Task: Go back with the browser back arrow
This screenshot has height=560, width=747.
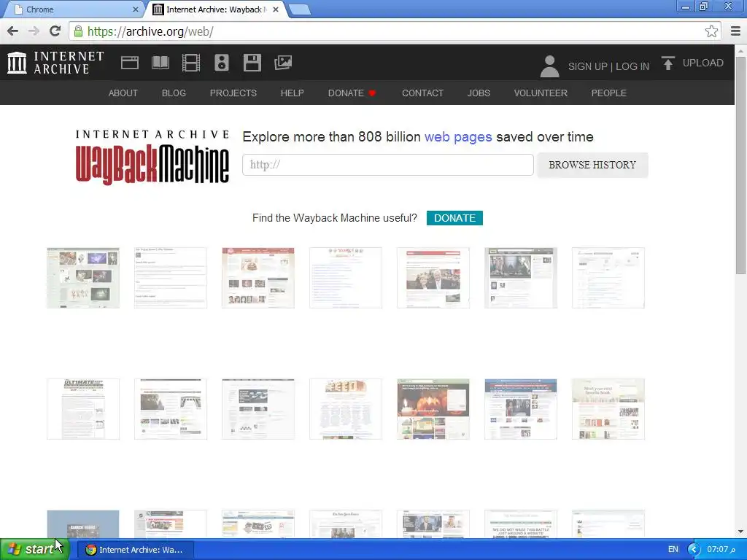Action: [13, 31]
